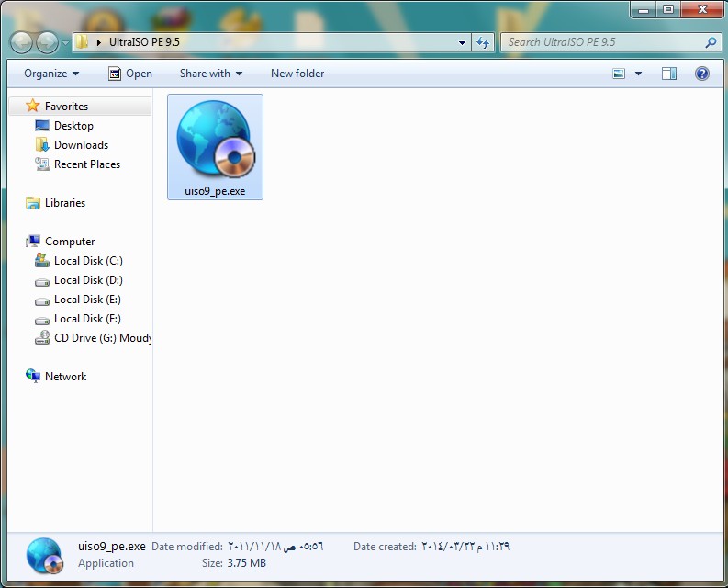Open the Share with menu
The height and width of the screenshot is (588, 728).
tap(211, 73)
